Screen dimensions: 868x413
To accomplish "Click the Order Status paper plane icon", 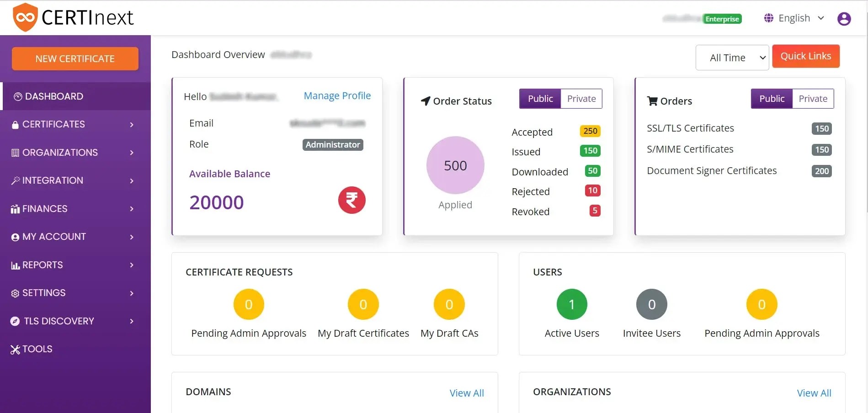I will 426,101.
